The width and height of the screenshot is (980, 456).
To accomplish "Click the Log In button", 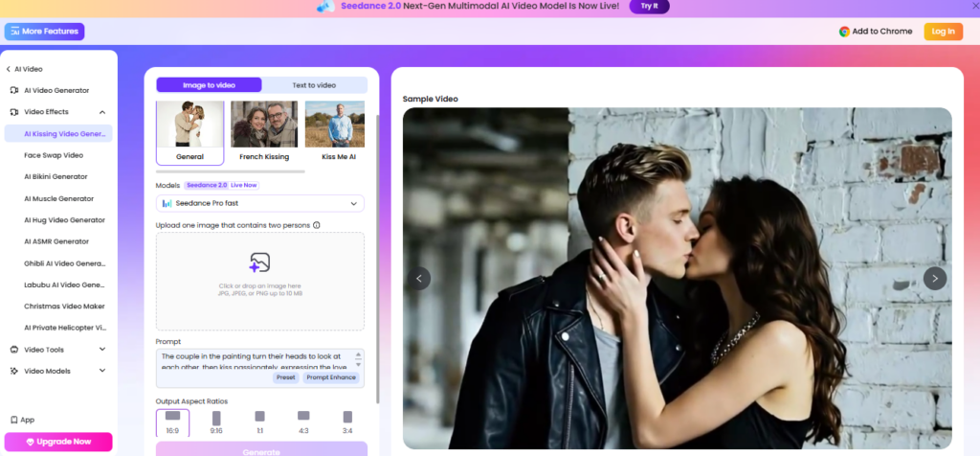I will click(943, 32).
